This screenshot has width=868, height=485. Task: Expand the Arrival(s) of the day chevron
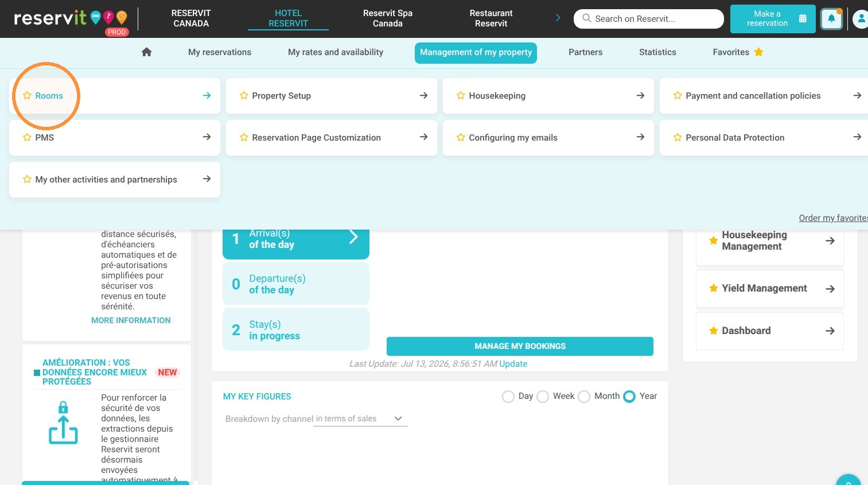pos(353,237)
